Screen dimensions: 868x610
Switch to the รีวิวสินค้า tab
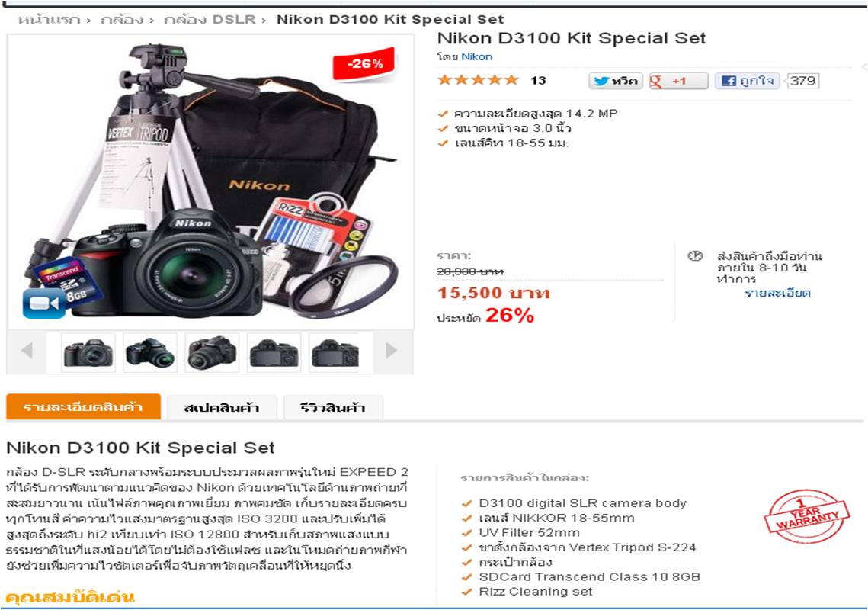(332, 409)
